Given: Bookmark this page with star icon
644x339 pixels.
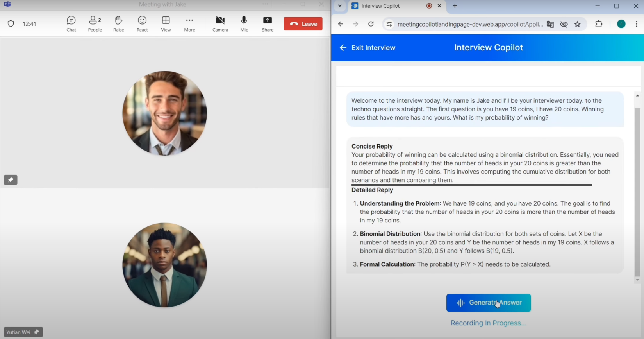Looking at the screenshot, I should coord(578,24).
